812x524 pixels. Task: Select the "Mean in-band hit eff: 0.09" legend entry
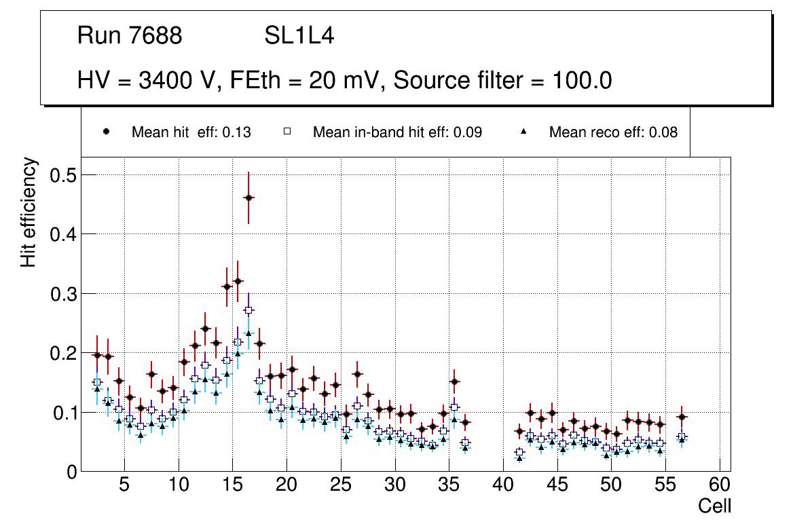point(397,132)
